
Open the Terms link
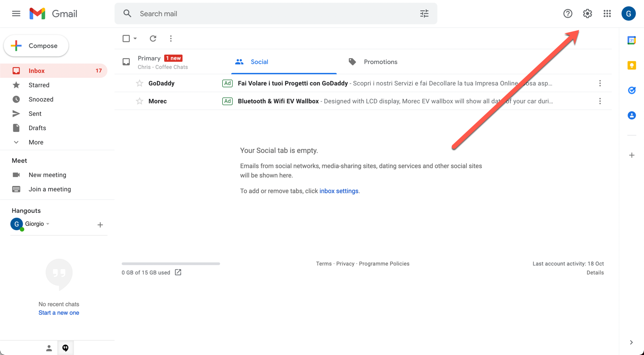[x=324, y=264]
